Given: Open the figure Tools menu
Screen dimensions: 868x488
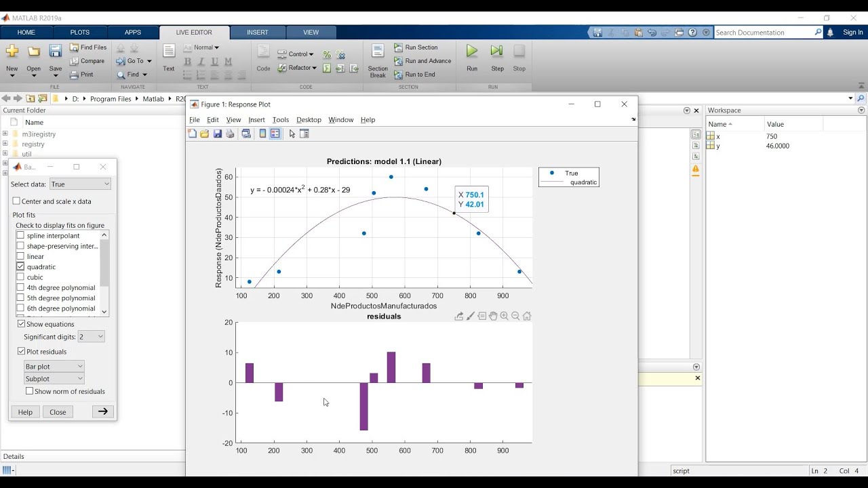Looking at the screenshot, I should coord(281,120).
